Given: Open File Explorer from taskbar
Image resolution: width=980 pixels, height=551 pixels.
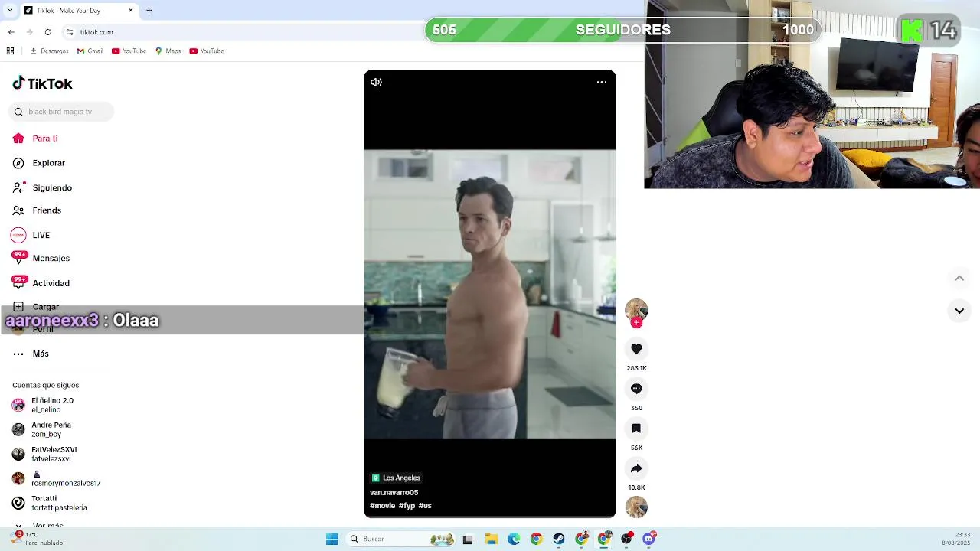Looking at the screenshot, I should click(x=491, y=539).
